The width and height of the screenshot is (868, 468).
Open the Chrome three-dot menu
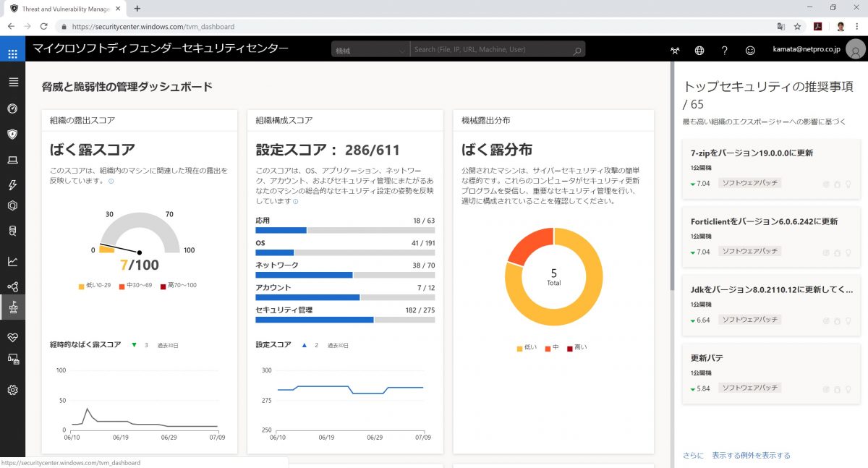click(x=857, y=26)
